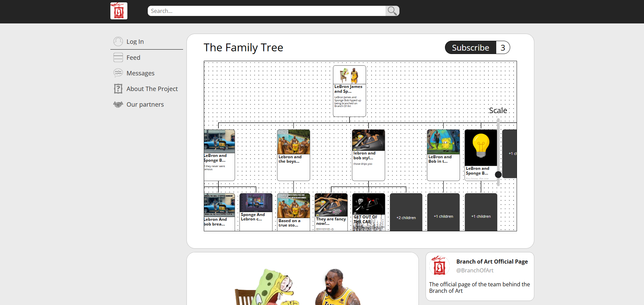Subscribe to The Family Tree

click(470, 48)
